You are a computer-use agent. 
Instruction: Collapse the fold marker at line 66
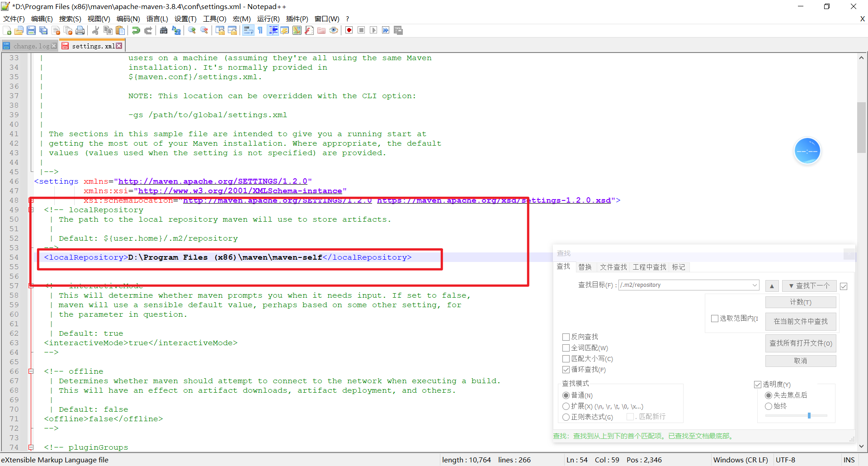31,371
